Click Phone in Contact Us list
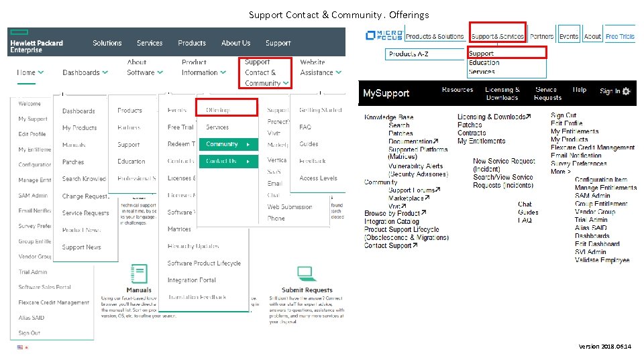 pos(276,219)
